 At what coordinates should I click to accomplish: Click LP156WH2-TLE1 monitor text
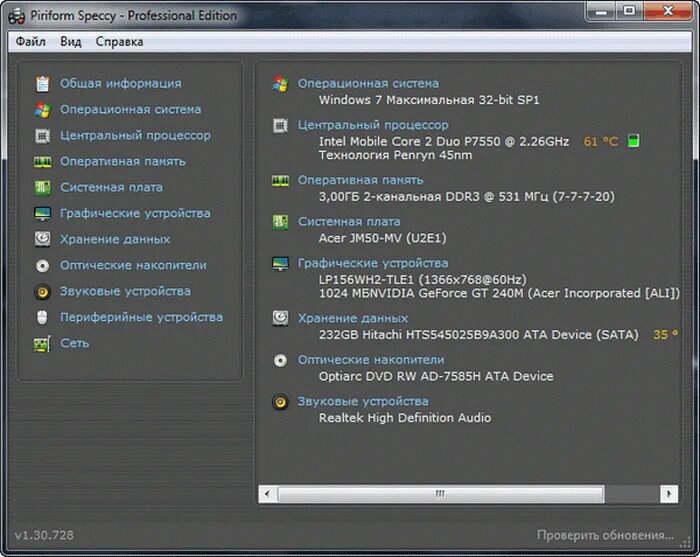click(x=423, y=280)
